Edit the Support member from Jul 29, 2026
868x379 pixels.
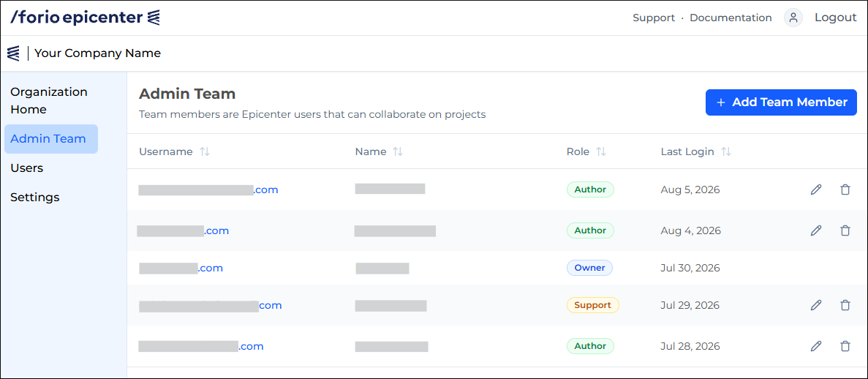[815, 305]
